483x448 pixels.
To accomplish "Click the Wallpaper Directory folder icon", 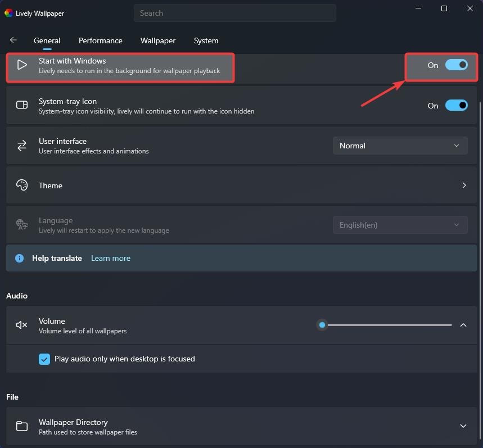I will pyautogui.click(x=22, y=426).
